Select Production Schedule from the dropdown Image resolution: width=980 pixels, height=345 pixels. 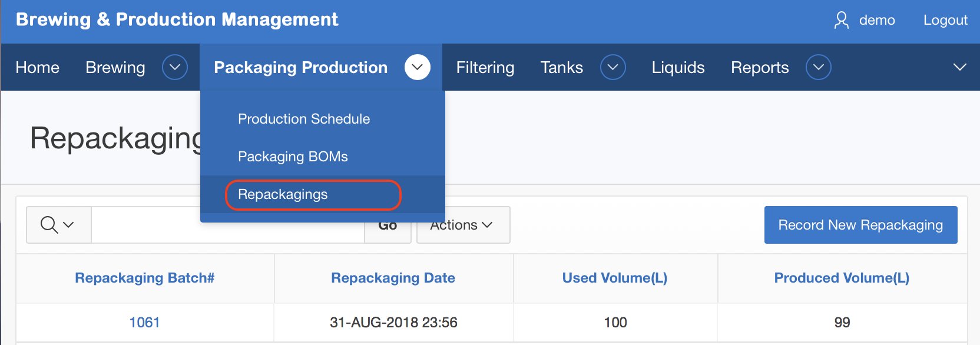304,119
